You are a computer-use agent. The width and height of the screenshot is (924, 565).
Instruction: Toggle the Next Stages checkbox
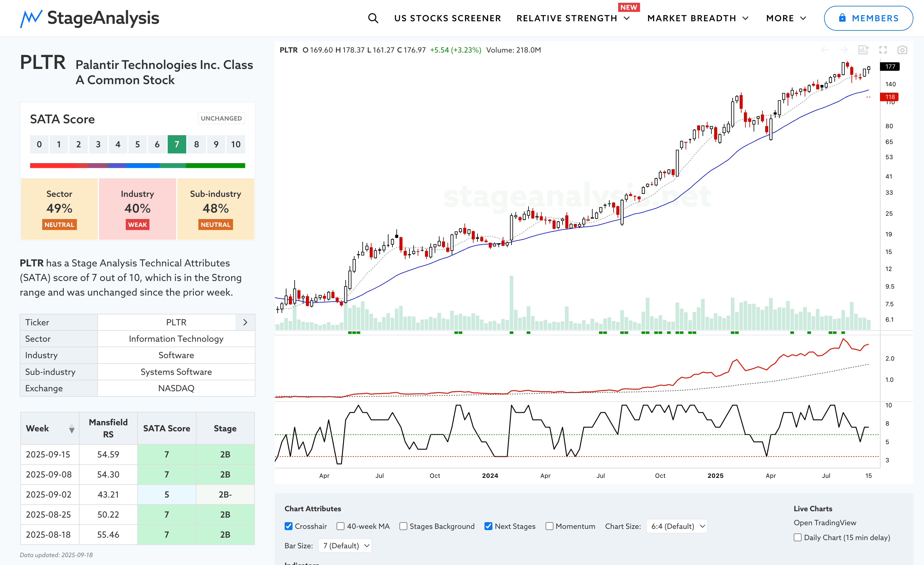click(488, 526)
